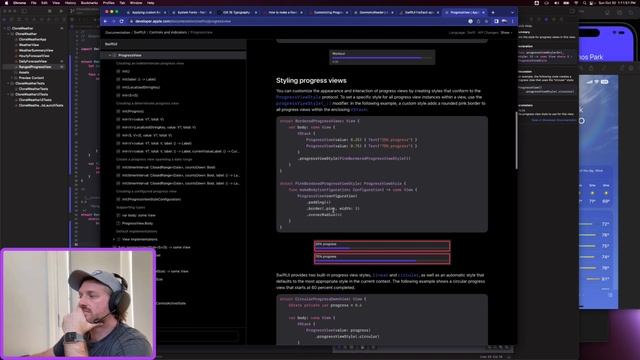
Task: Select WeatherView file in Xcode navigator
Action: tap(29, 45)
